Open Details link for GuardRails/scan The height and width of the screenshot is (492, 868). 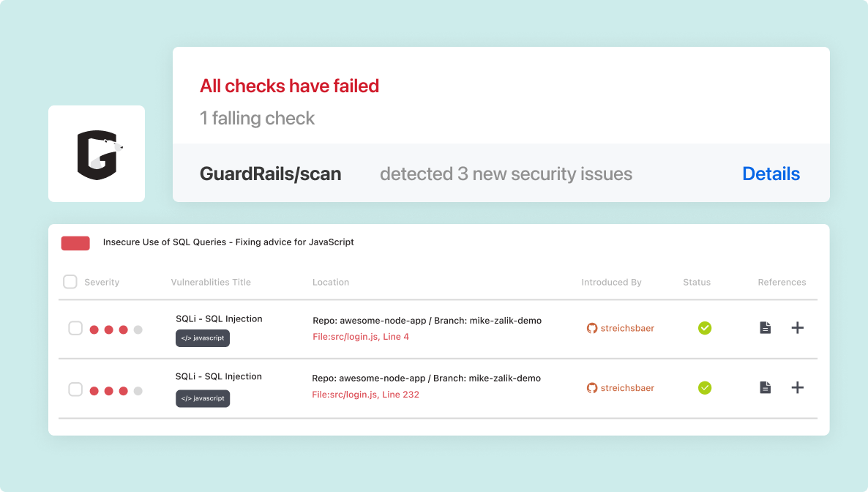click(771, 174)
